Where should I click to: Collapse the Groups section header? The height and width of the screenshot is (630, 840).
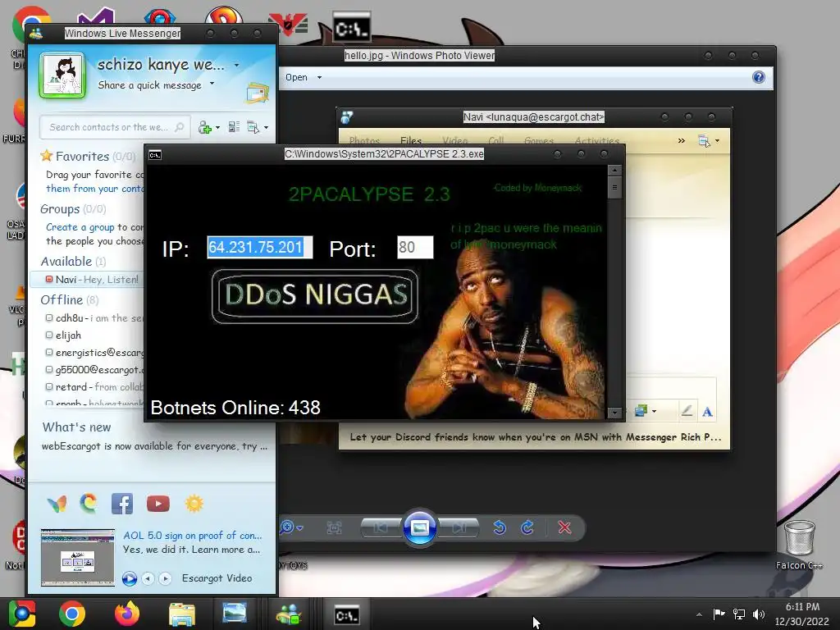[x=73, y=209]
